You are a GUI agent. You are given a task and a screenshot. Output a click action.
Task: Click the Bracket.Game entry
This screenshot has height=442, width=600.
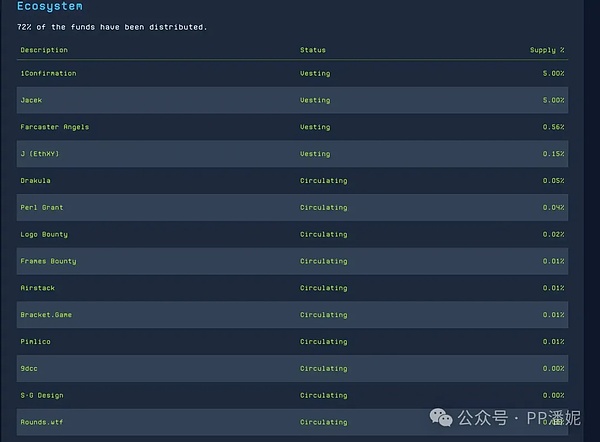point(46,315)
